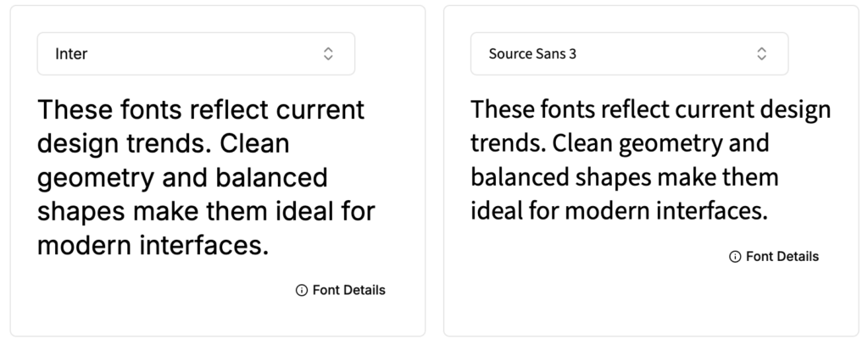Click empty space below Inter's Font Details
The width and height of the screenshot is (868, 345).
point(217,319)
